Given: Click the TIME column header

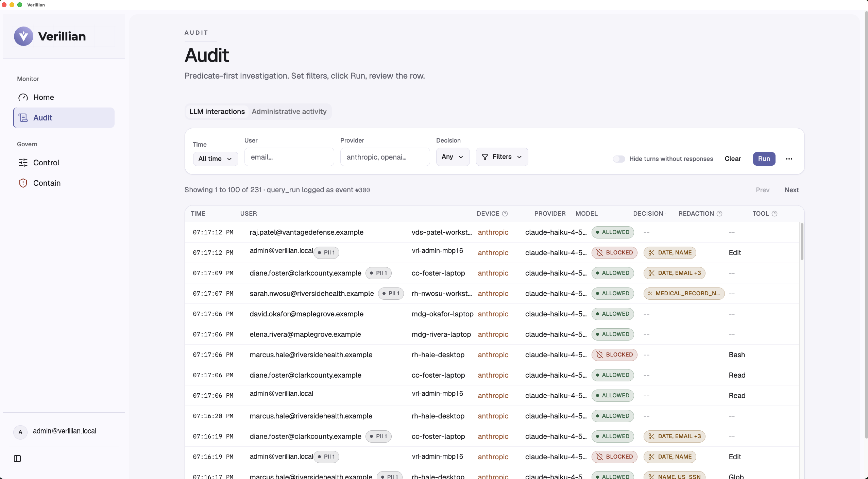Looking at the screenshot, I should click(x=198, y=214).
